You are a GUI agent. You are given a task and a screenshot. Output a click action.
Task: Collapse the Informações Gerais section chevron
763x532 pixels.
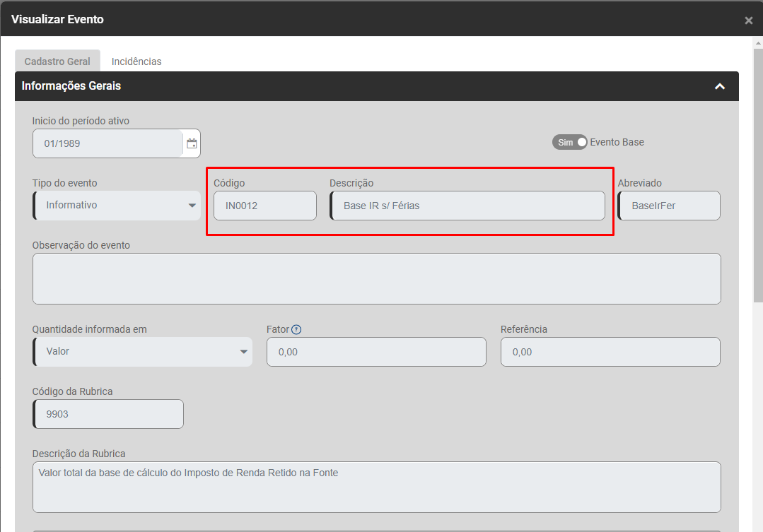[720, 86]
